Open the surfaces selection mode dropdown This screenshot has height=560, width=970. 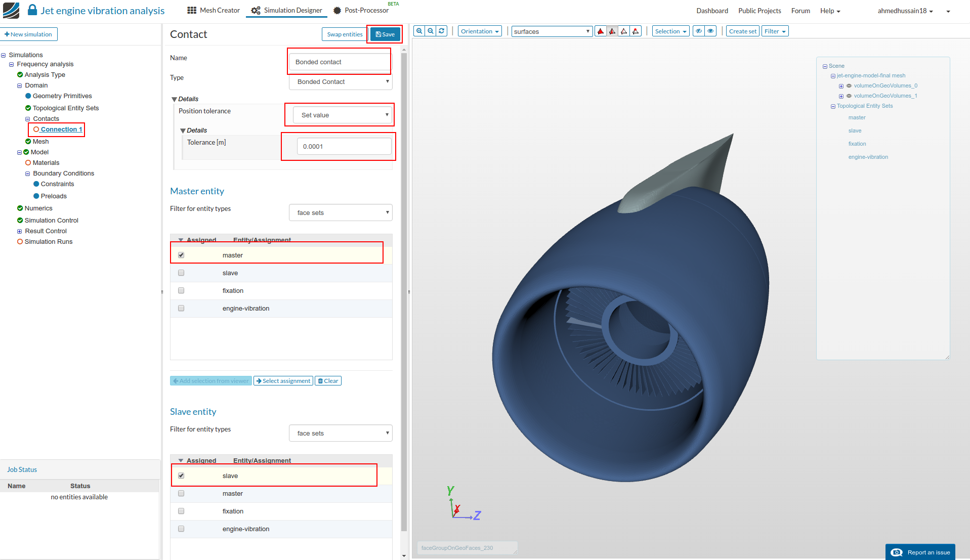pyautogui.click(x=552, y=31)
